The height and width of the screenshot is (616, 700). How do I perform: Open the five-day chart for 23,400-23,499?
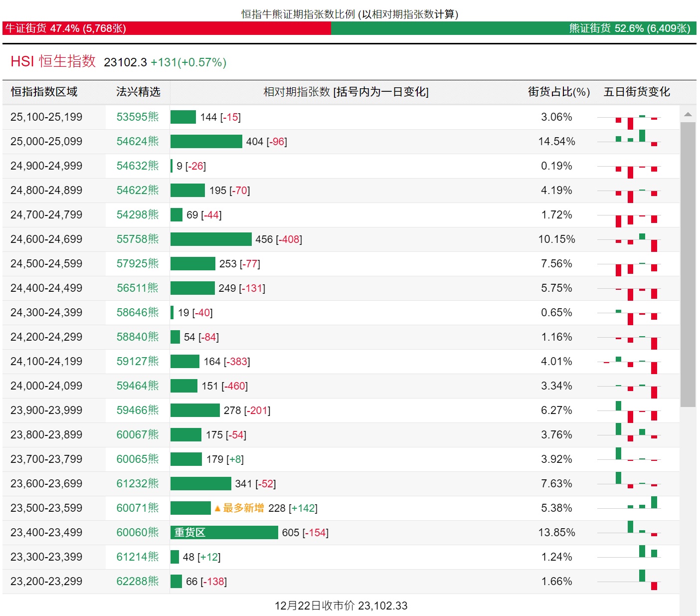tap(629, 529)
